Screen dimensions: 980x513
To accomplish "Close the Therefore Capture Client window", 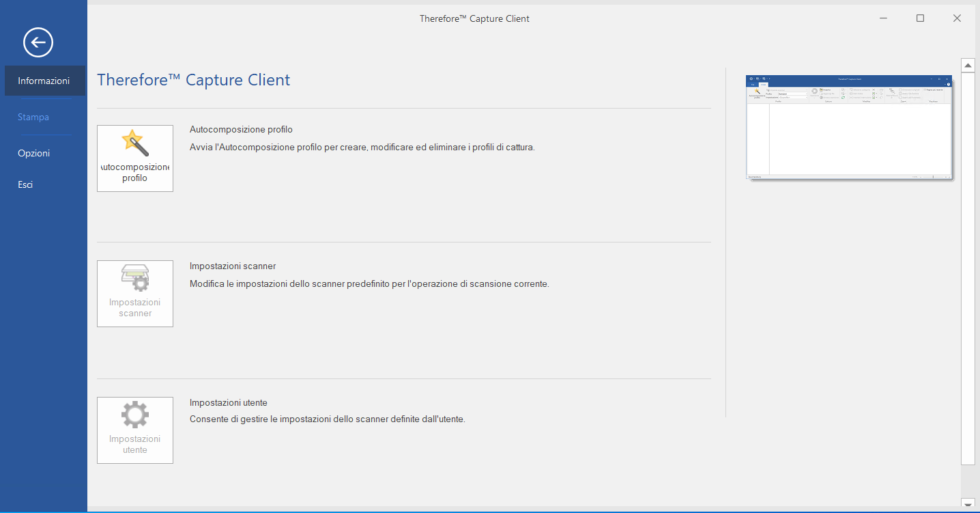I will coord(957,18).
